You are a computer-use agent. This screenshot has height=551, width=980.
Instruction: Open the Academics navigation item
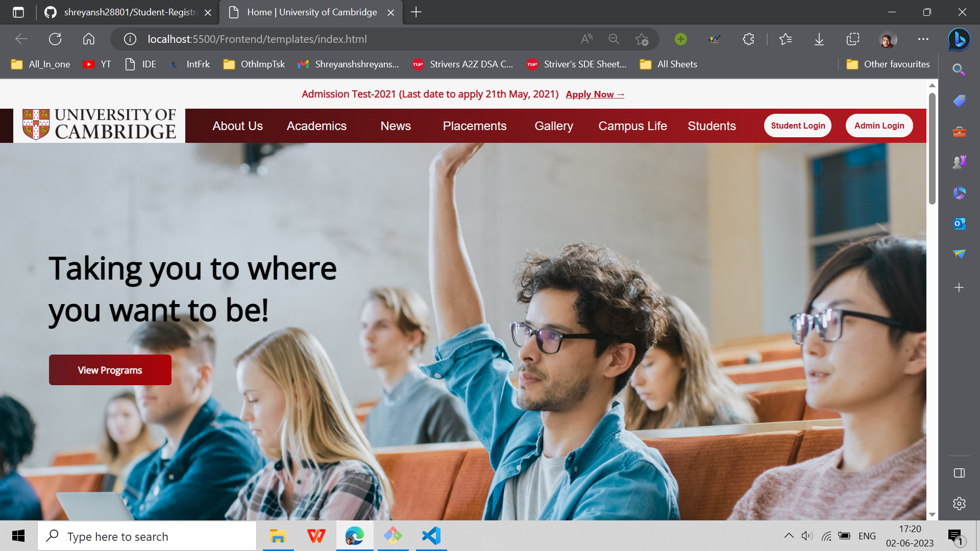(x=316, y=126)
